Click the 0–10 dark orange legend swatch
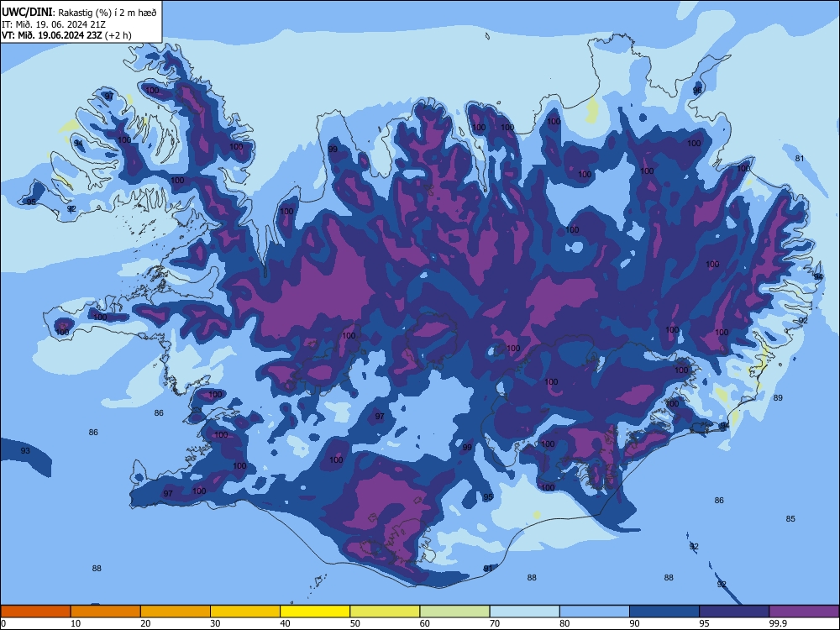The height and width of the screenshot is (630, 840). point(35,612)
